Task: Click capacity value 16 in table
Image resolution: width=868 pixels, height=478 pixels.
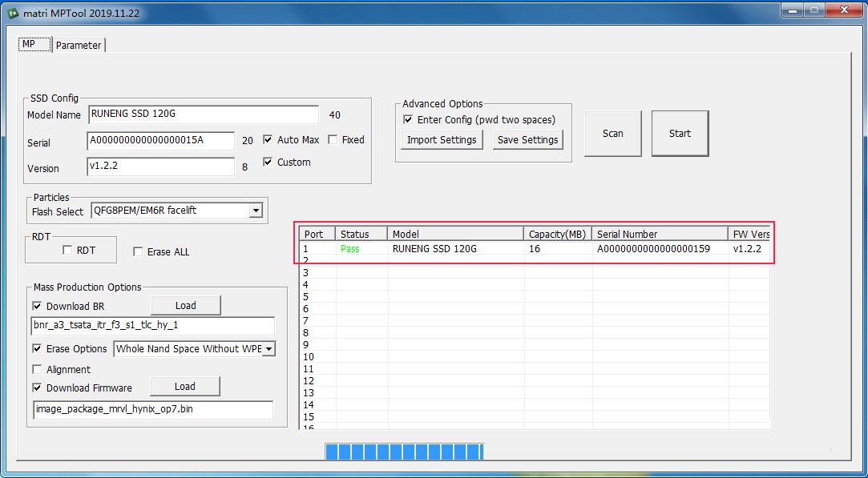Action: pos(535,249)
